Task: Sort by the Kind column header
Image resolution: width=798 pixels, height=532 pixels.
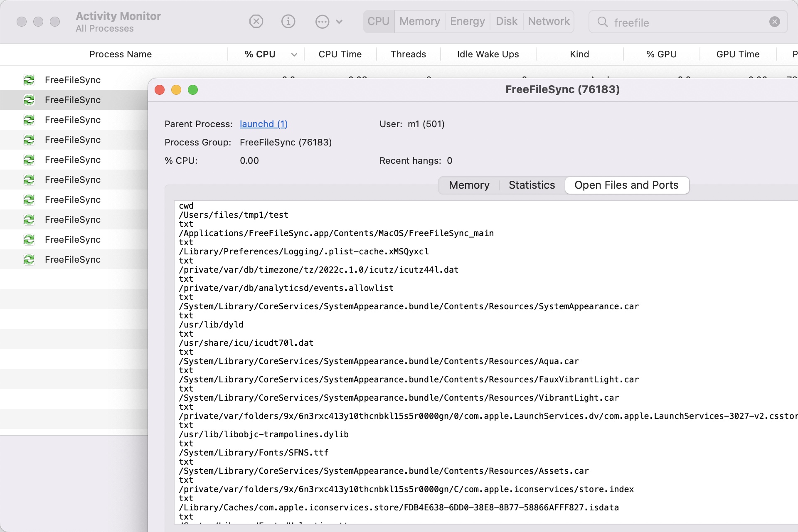Action: coord(579,54)
